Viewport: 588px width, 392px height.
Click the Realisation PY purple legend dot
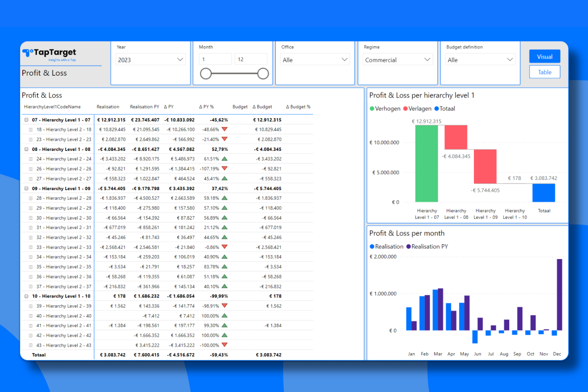tap(408, 247)
